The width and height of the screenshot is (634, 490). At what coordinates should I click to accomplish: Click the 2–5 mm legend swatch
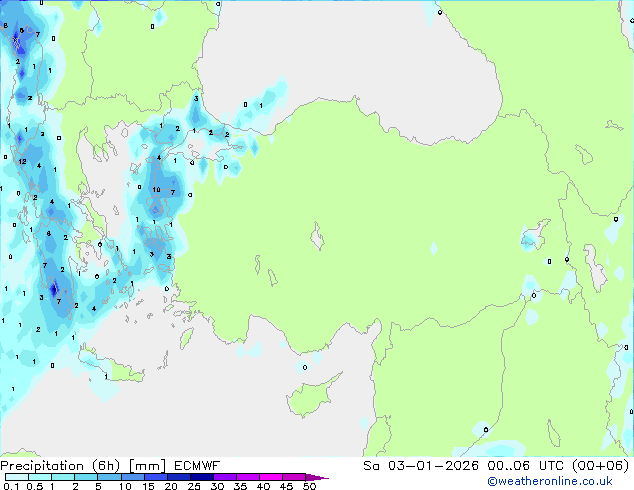tap(86, 477)
